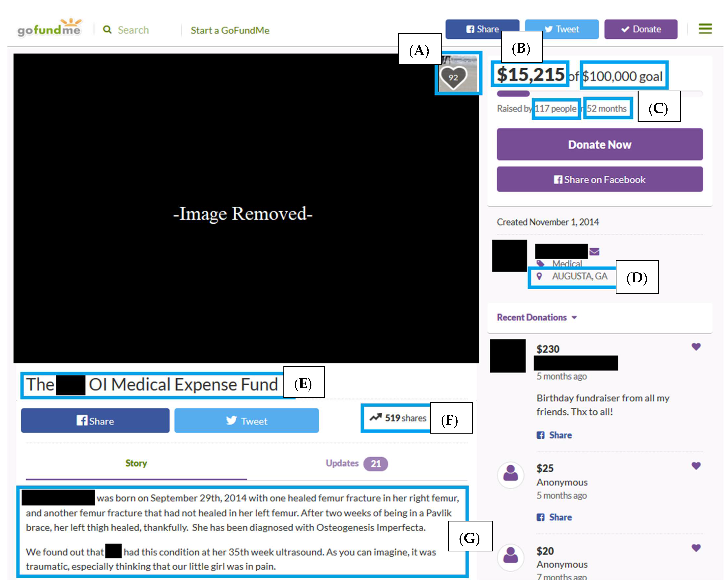Image resolution: width=726 pixels, height=588 pixels.
Task: Click heart beside the $20 donation
Action: pos(696,548)
